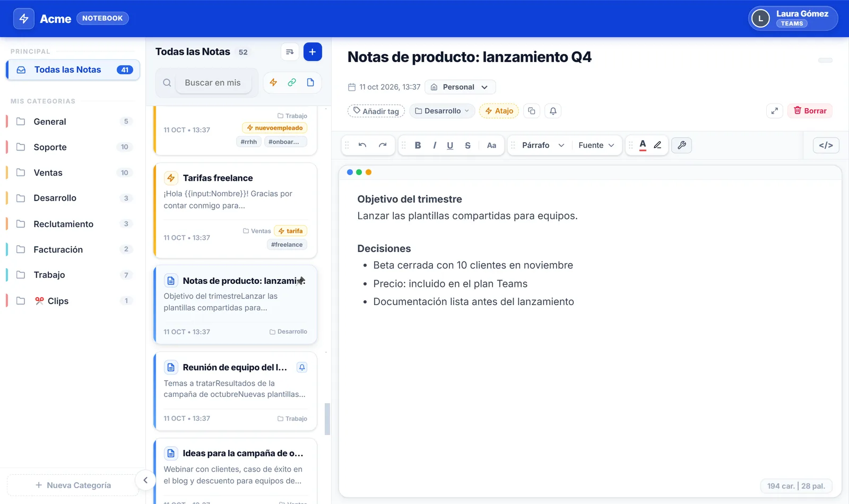Select Todas las Notas in sidebar
This screenshot has height=504, width=849.
[x=73, y=69]
